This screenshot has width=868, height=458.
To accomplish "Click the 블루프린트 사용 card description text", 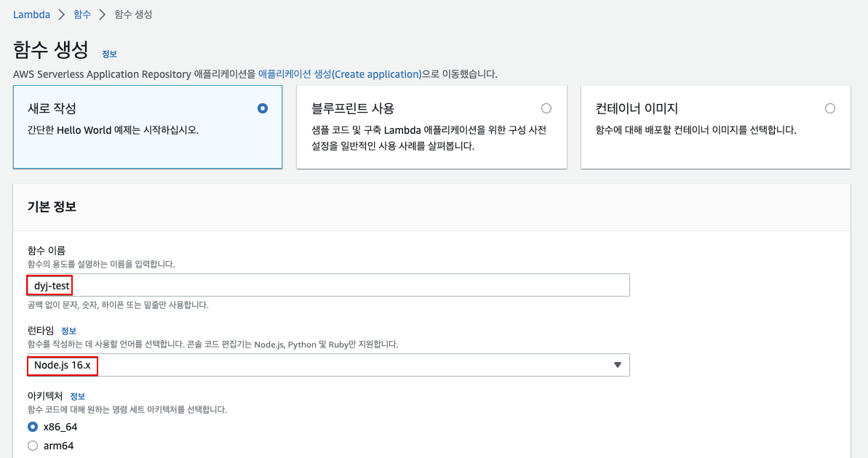I will pos(429,138).
